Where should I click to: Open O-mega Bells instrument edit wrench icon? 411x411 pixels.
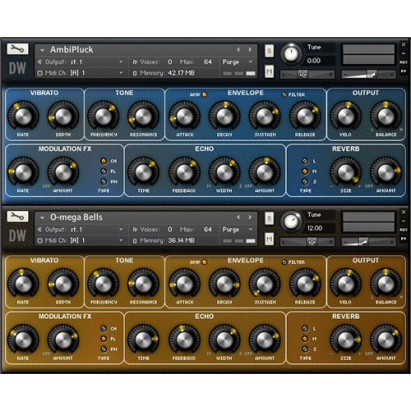pos(17,217)
